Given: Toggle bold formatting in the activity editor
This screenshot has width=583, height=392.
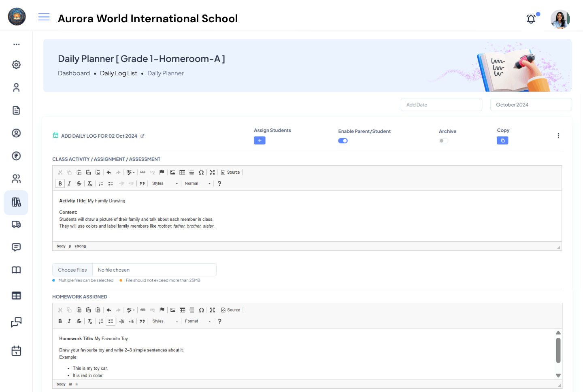Looking at the screenshot, I should tap(60, 183).
